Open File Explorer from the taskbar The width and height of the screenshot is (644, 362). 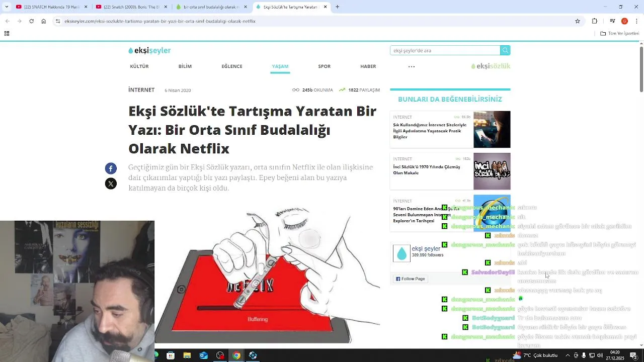click(x=187, y=355)
